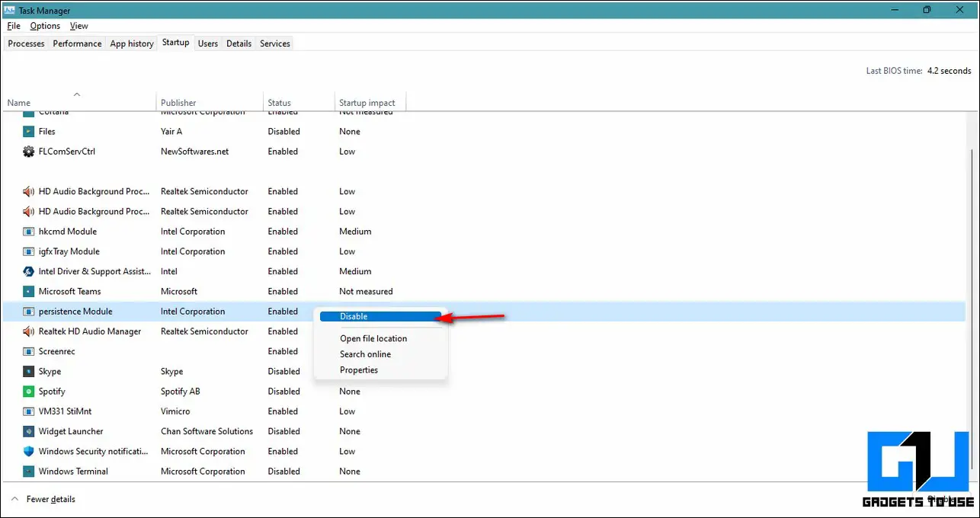This screenshot has width=980, height=518.
Task: Open the View menu
Action: [78, 26]
